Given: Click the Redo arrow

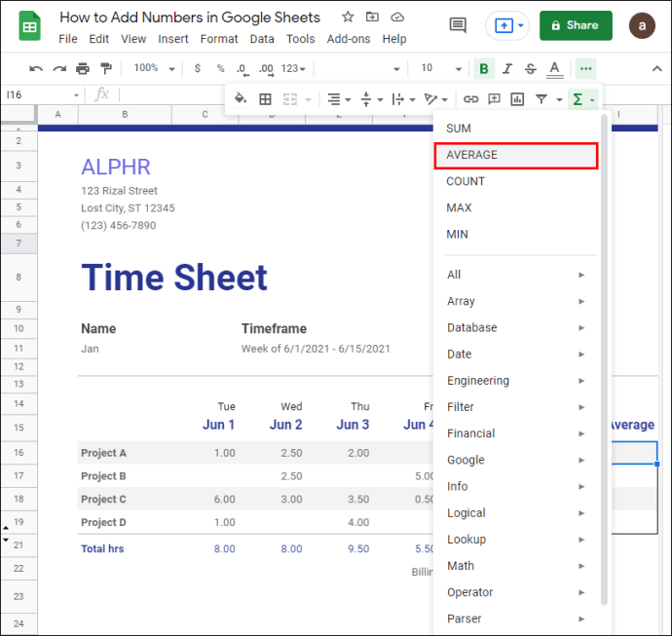Looking at the screenshot, I should [x=59, y=68].
